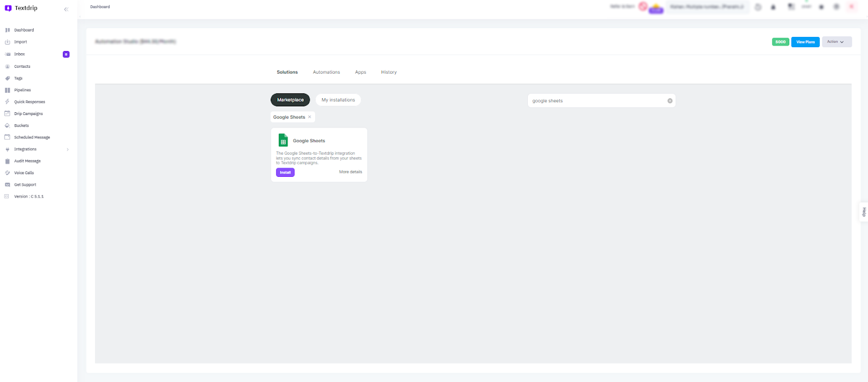The image size is (868, 382).
Task: Click the Google Sheets filter chip label
Action: (289, 117)
